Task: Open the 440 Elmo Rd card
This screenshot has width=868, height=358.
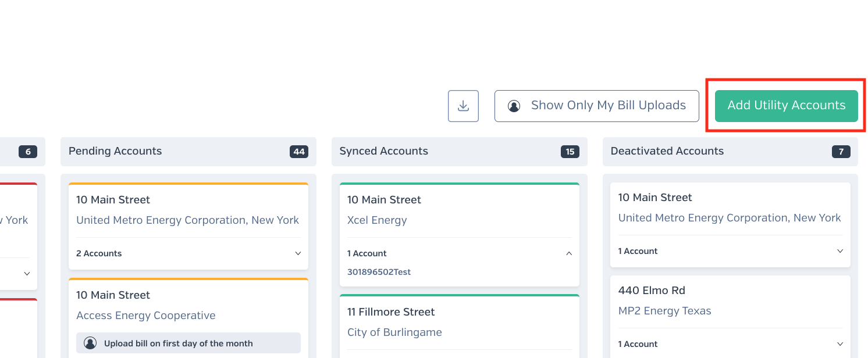Action: [730, 317]
